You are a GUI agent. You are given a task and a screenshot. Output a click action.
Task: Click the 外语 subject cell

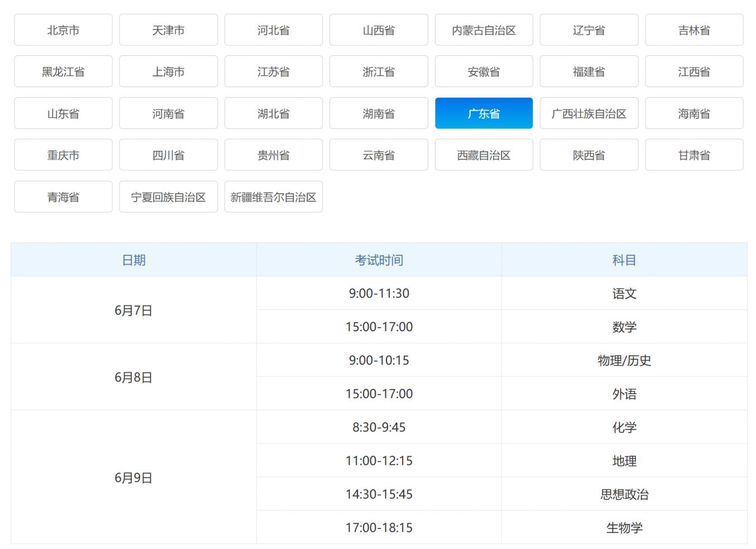(624, 394)
